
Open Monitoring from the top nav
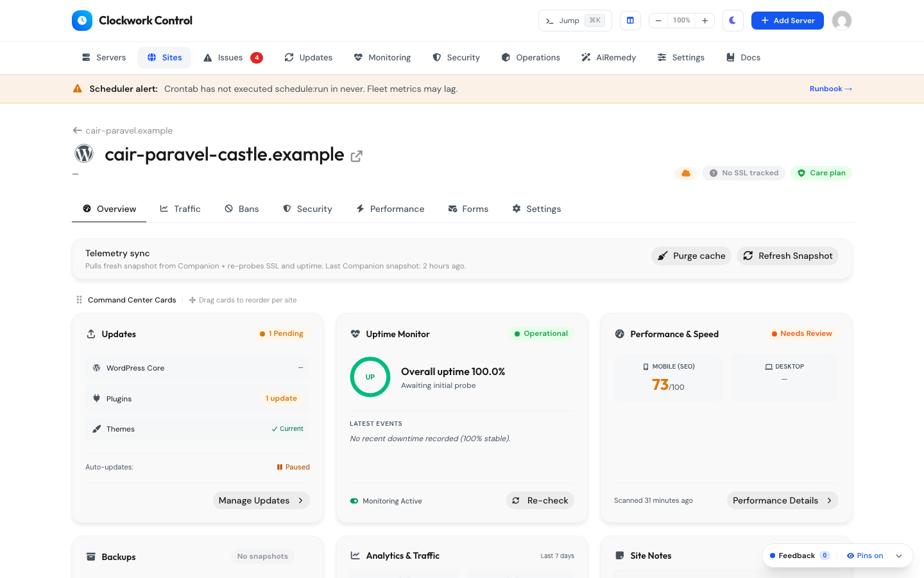(x=382, y=58)
